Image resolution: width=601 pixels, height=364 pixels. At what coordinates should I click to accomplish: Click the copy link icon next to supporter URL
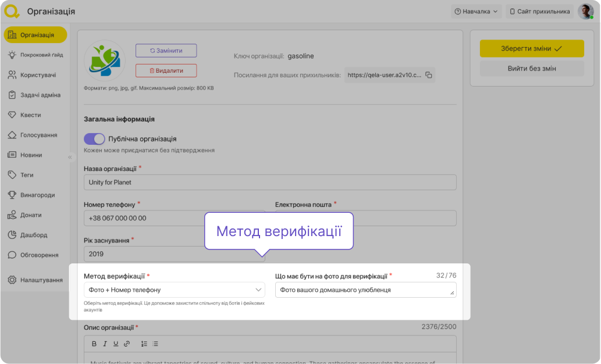tap(428, 75)
